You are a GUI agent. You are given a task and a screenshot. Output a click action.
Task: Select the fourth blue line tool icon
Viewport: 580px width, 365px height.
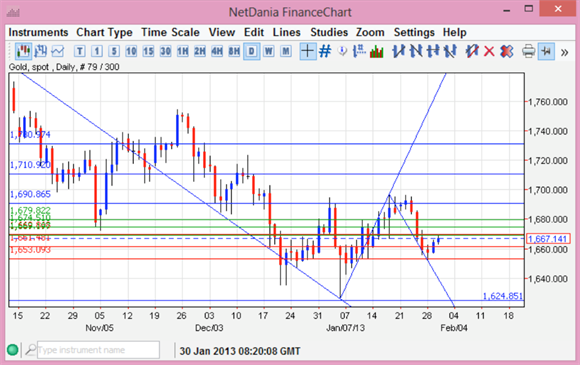click(x=450, y=51)
